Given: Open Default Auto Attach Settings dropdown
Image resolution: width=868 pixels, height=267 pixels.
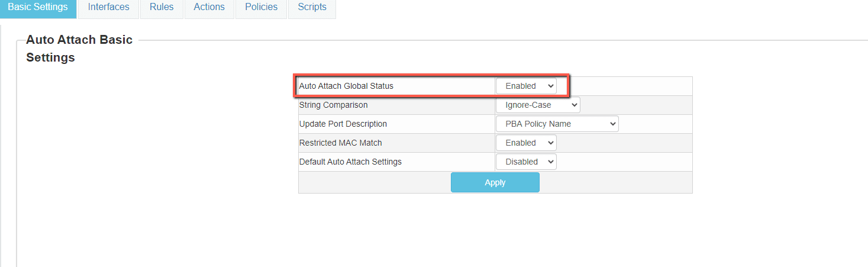Looking at the screenshot, I should click(526, 162).
